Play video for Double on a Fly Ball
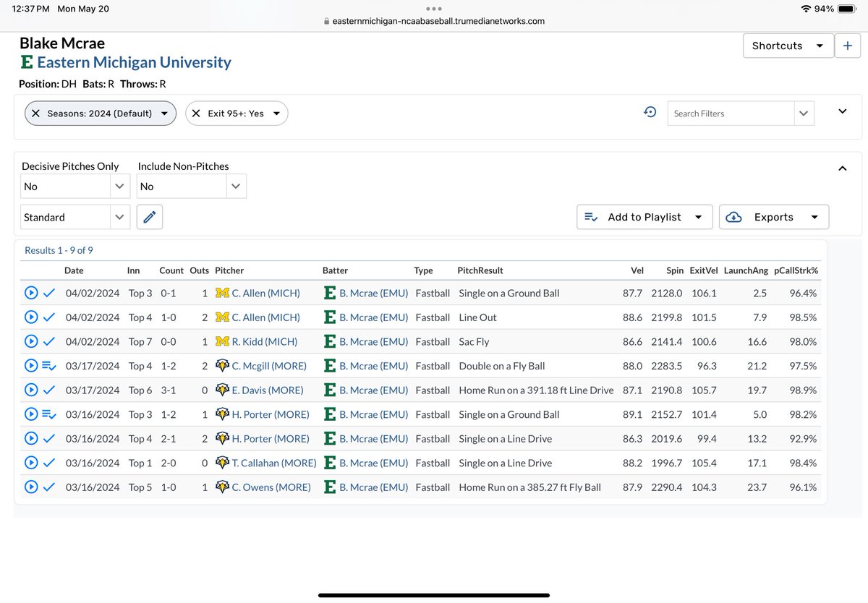Viewport: 868px width, 603px height. [30, 366]
